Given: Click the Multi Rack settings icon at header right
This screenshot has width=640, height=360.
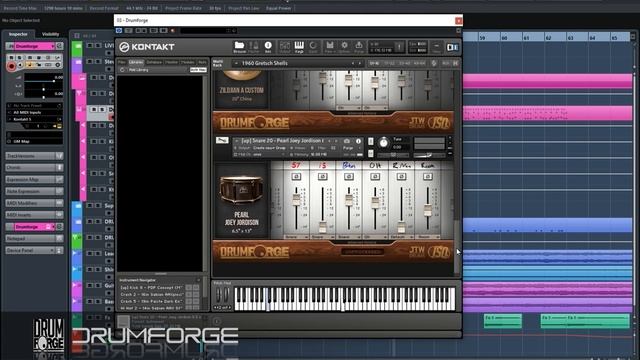Looking at the screenshot, I should (x=434, y=63).
